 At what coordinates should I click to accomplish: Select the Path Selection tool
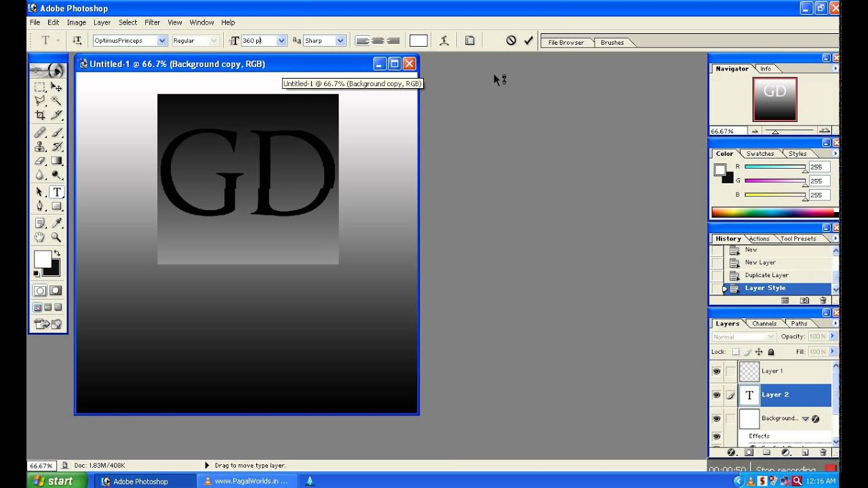click(40, 192)
